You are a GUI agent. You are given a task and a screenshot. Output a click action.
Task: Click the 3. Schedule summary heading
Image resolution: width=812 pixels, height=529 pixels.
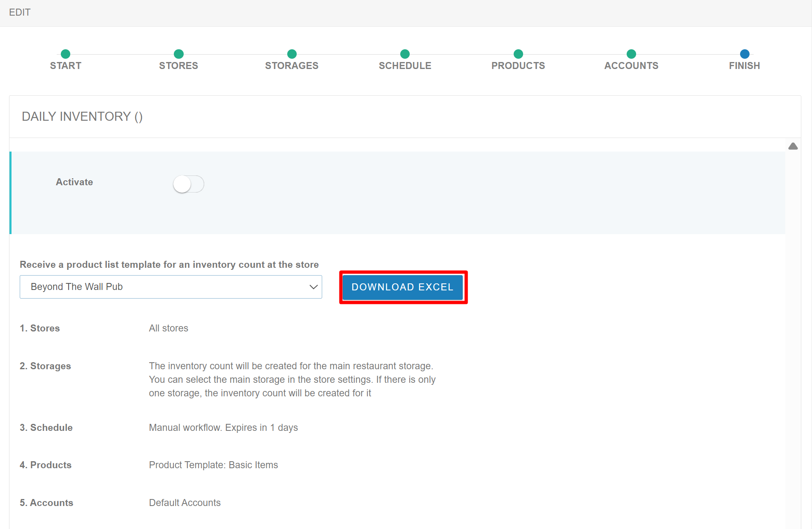pyautogui.click(x=46, y=428)
